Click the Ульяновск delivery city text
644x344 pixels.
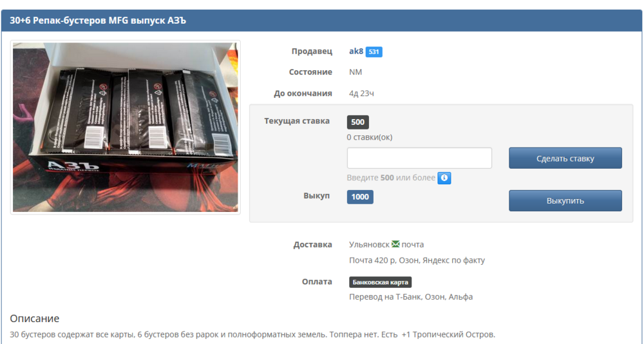coord(369,245)
